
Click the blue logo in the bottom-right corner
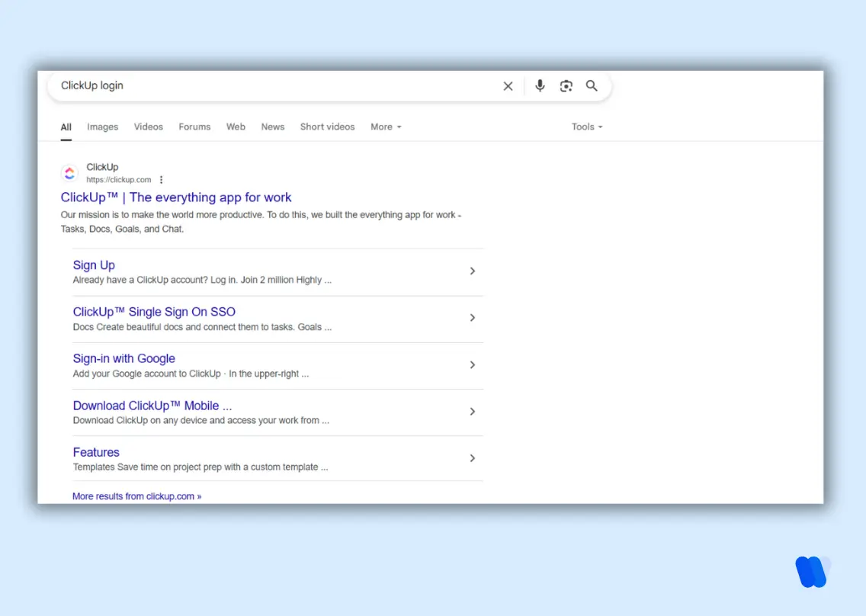(812, 572)
